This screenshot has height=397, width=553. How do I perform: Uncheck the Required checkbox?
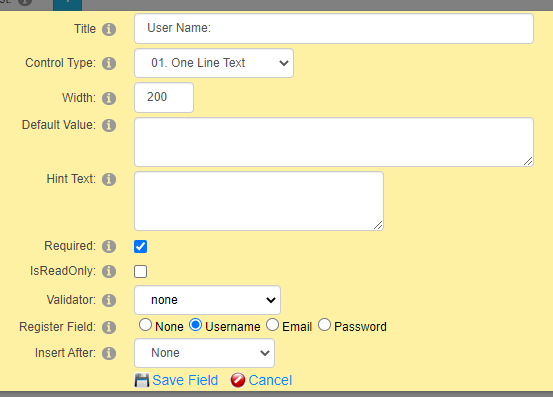[140, 246]
